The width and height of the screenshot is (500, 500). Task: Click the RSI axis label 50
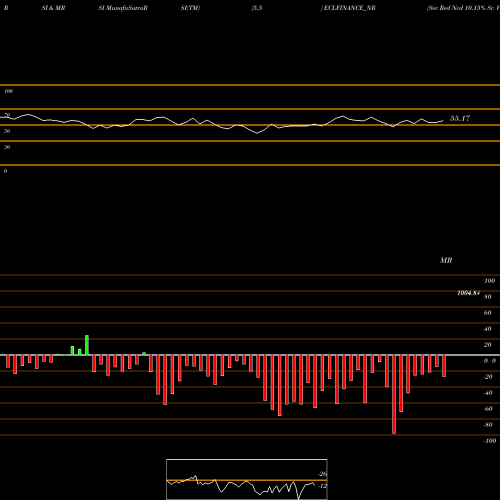pyautogui.click(x=7, y=131)
